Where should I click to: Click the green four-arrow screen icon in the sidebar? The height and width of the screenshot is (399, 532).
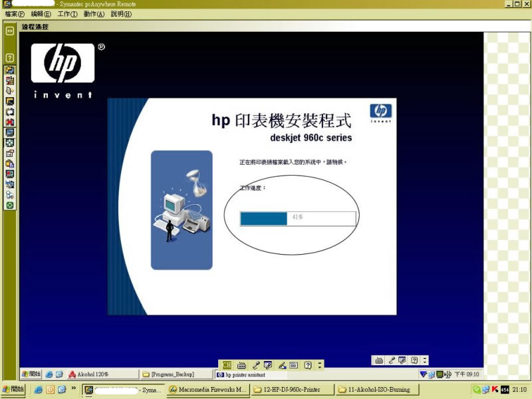point(10,143)
